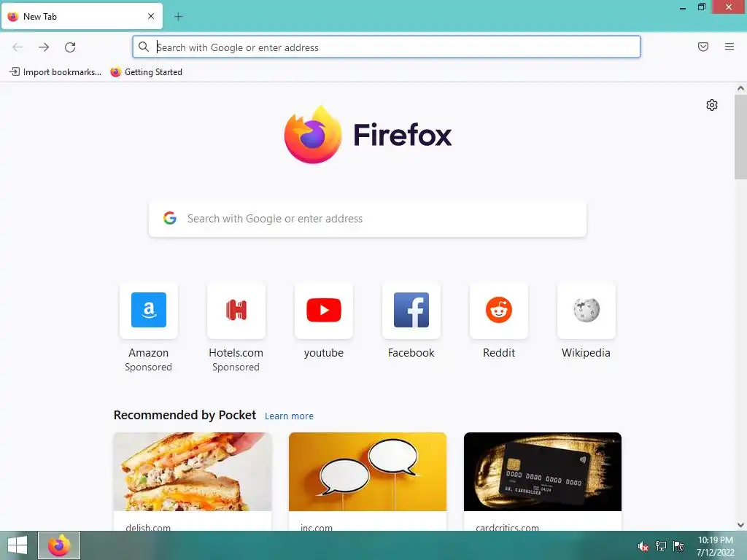This screenshot has width=747, height=560.
Task: Go forward using the forward arrow
Action: (x=44, y=47)
